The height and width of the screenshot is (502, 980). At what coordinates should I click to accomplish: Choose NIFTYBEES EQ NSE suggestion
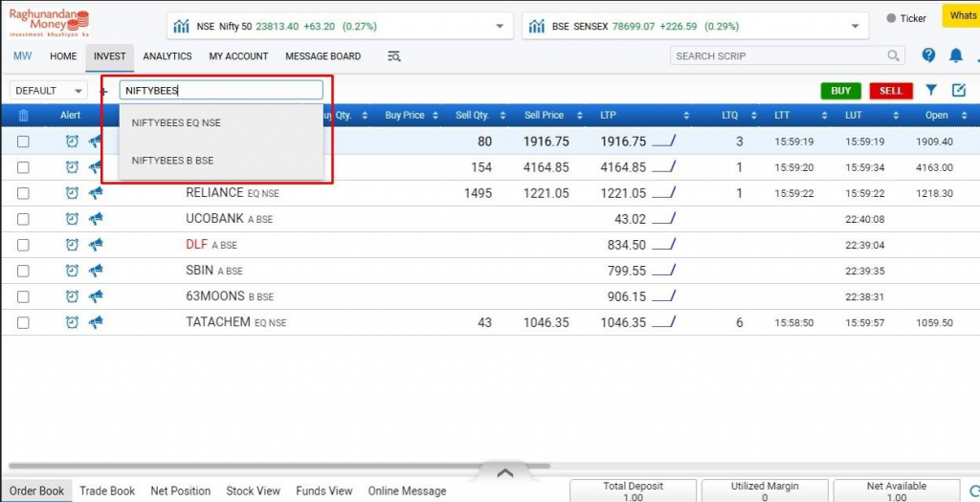pyautogui.click(x=176, y=123)
